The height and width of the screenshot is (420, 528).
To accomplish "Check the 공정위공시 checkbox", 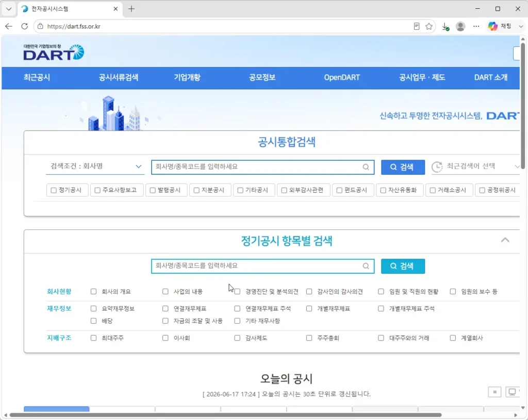I will pos(482,191).
